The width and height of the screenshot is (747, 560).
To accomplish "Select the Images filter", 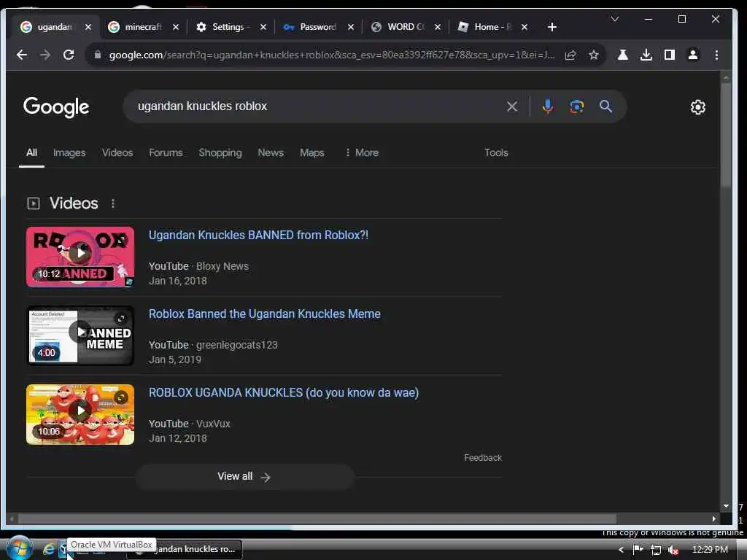I will pyautogui.click(x=69, y=153).
